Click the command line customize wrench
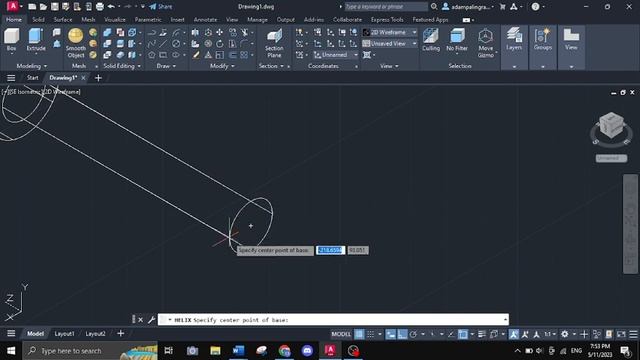Viewport: 640px width, 360px height. [151, 320]
